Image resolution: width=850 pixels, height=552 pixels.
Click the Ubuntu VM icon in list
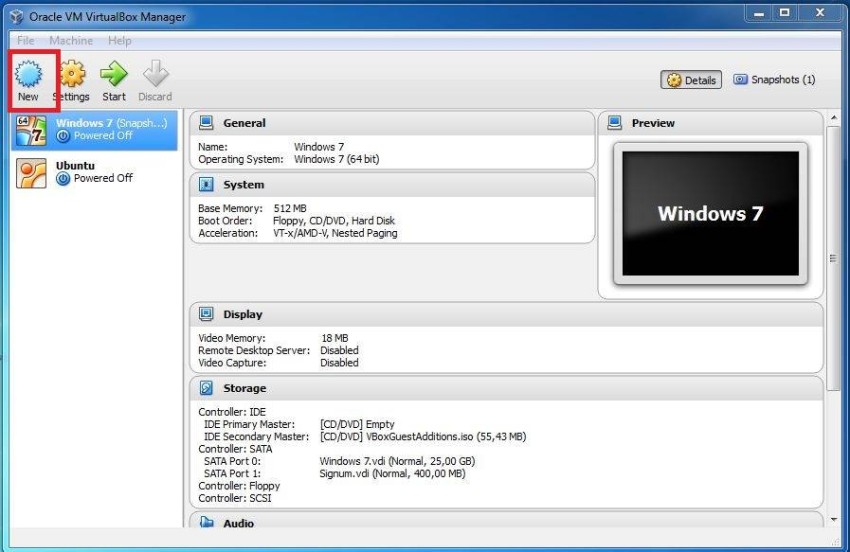31,173
